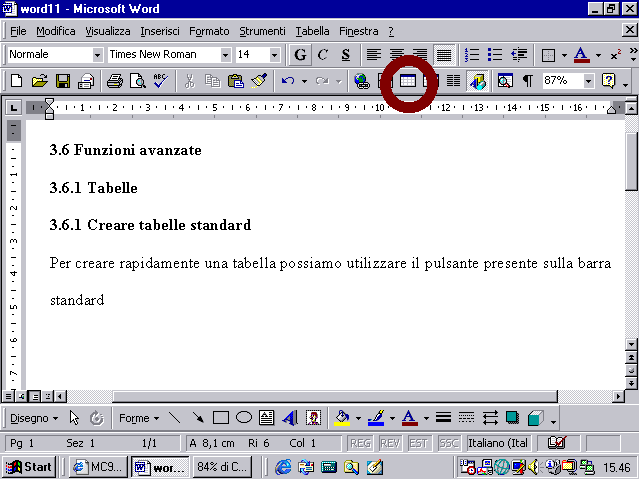Open the Document Map icon
The image size is (639, 479).
[505, 81]
